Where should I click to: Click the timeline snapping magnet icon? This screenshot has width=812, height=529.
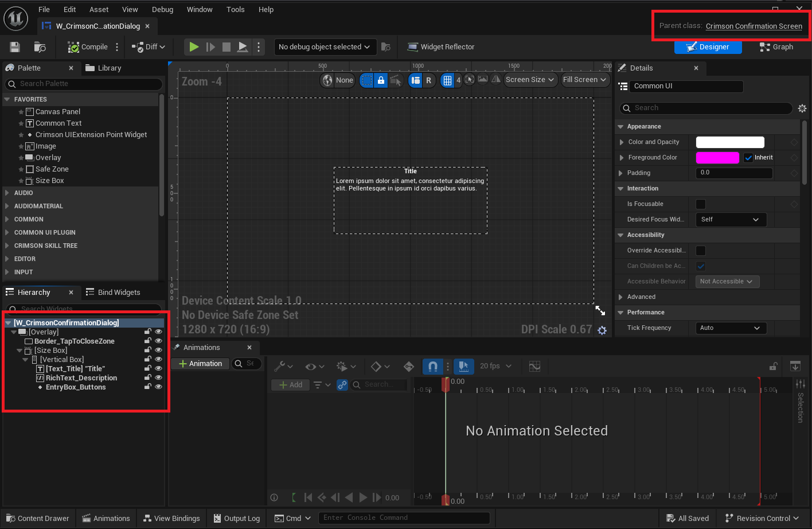(433, 366)
